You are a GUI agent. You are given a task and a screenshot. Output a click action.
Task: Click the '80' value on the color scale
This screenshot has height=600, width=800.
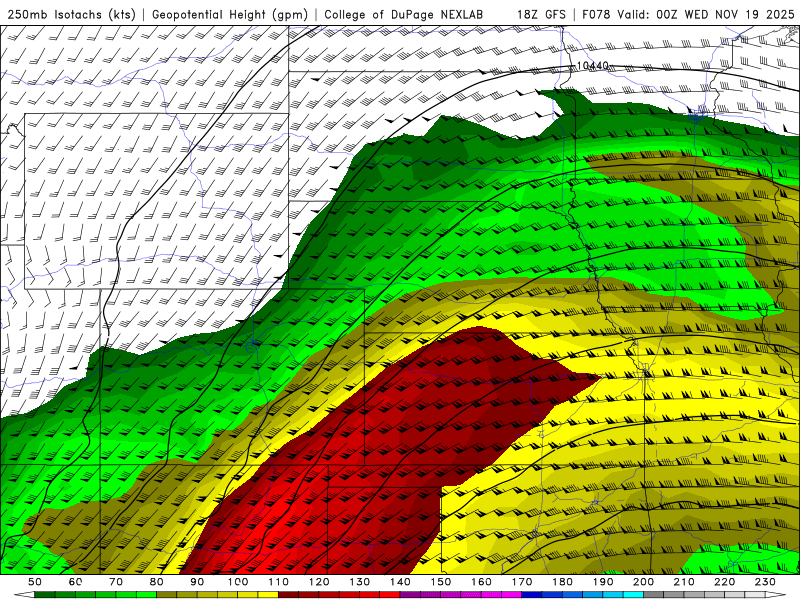pyautogui.click(x=157, y=582)
